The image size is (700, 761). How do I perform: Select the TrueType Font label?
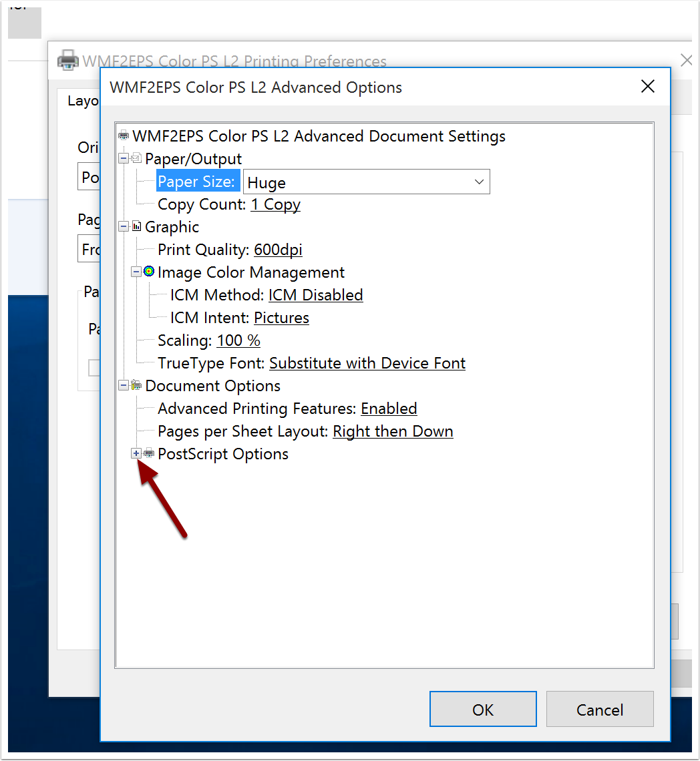tap(211, 363)
